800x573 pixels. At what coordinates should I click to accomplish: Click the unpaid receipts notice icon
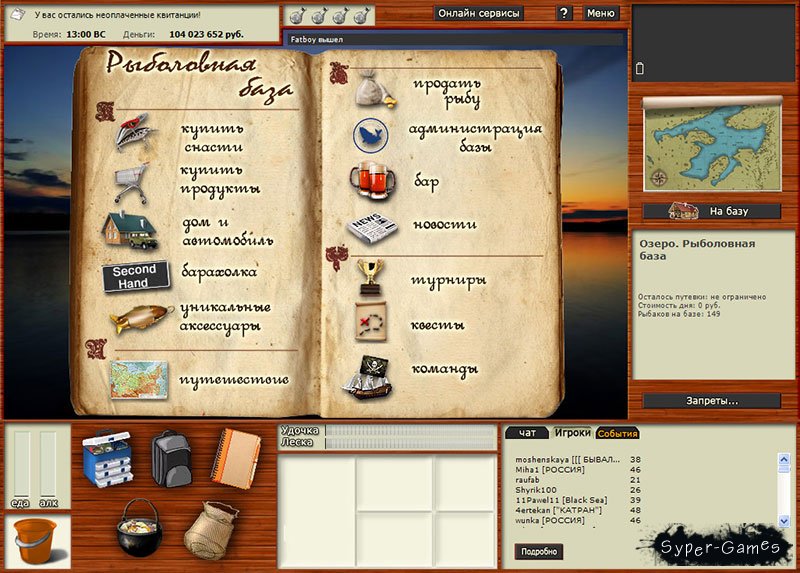click(17, 15)
